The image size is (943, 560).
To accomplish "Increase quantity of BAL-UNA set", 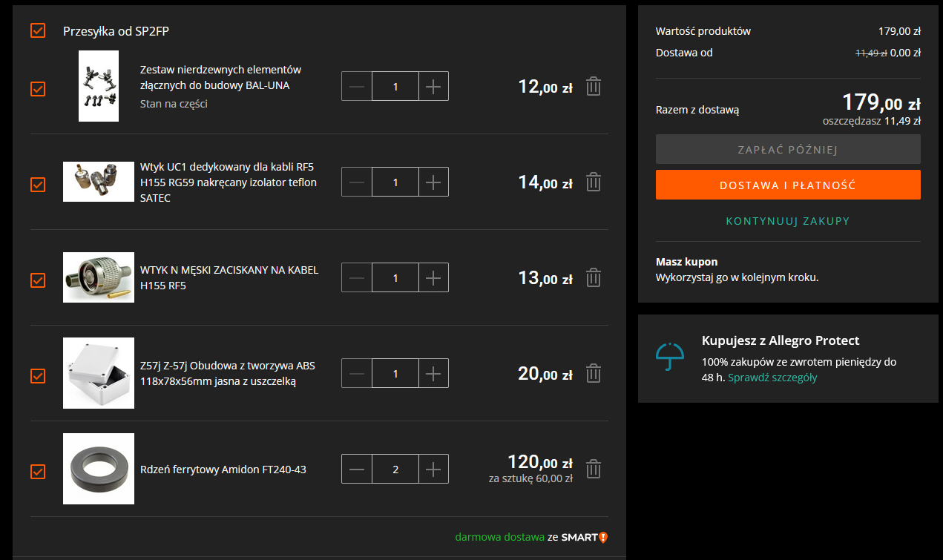I will coord(433,86).
